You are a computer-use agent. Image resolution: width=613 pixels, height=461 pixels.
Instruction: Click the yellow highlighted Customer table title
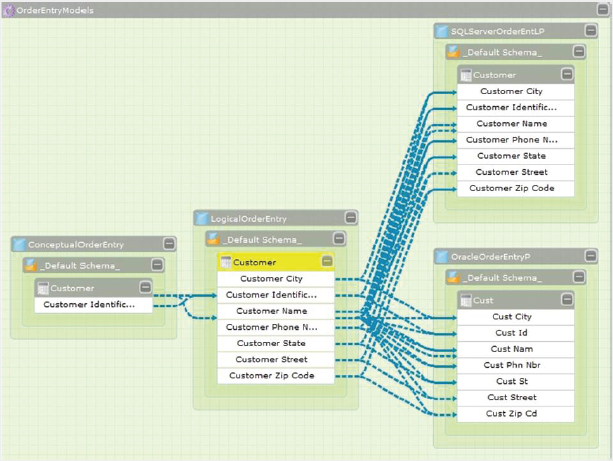tap(255, 262)
